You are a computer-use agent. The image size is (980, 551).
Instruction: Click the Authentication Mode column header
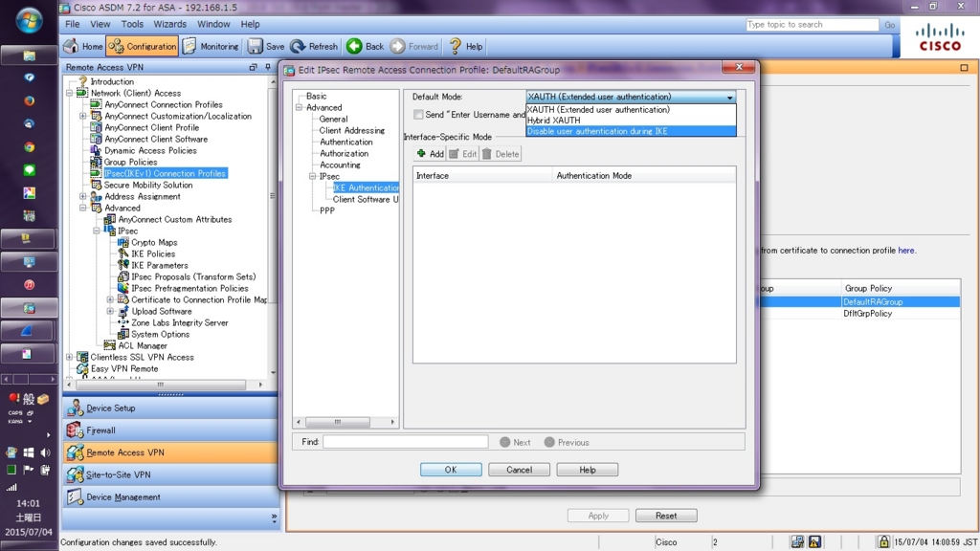coord(644,176)
